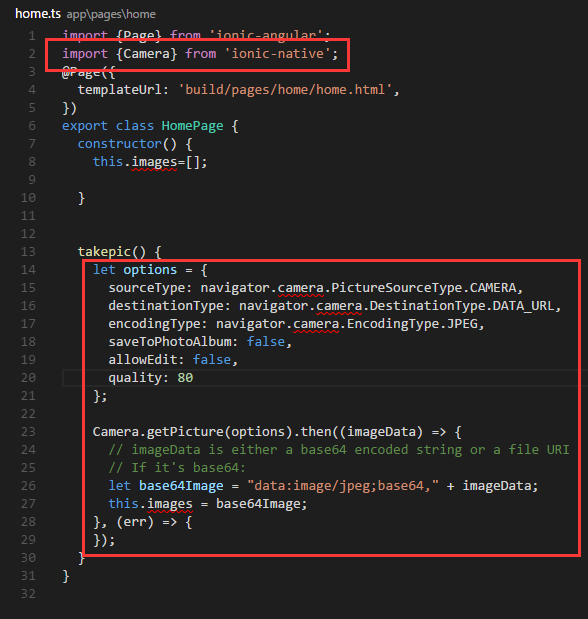Click PictureSourceType.CAMERA on line 15
The image size is (588, 619).
pyautogui.click(x=424, y=288)
